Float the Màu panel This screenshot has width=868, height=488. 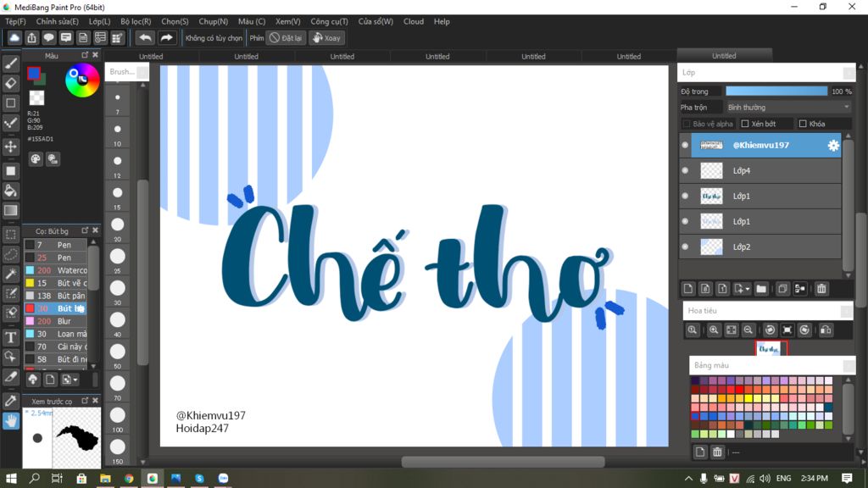(85, 55)
